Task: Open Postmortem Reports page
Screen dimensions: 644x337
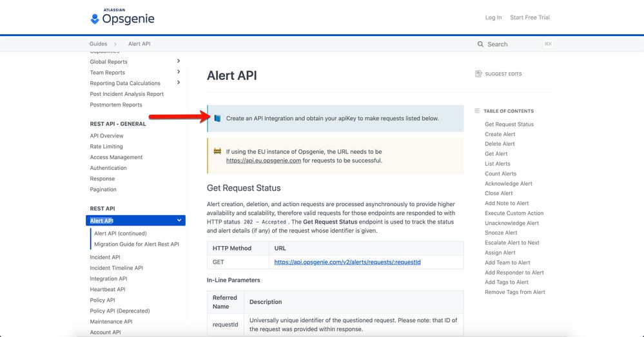Action: pos(116,104)
